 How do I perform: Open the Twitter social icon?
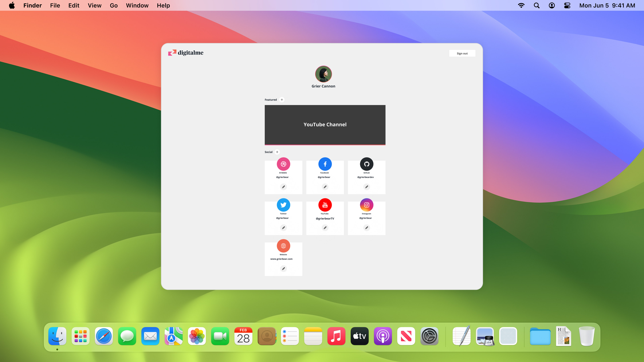click(283, 205)
